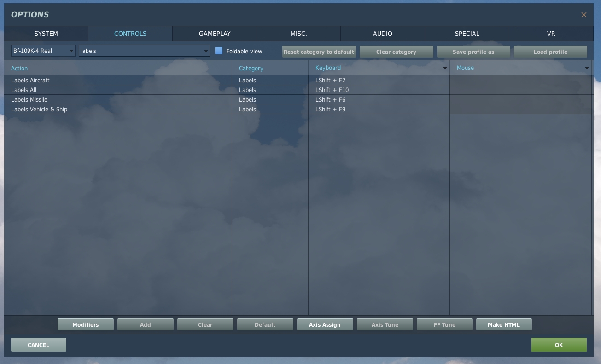Viewport: 601px width, 364px height.
Task: Switch to the SPECIAL tab
Action: pos(467,34)
